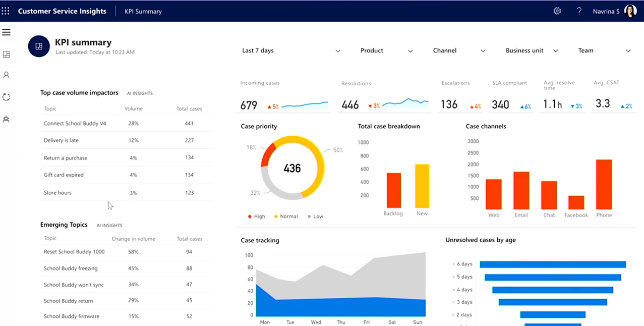The width and height of the screenshot is (644, 326).
Task: Open the Channel filter dropdown
Action: [459, 50]
